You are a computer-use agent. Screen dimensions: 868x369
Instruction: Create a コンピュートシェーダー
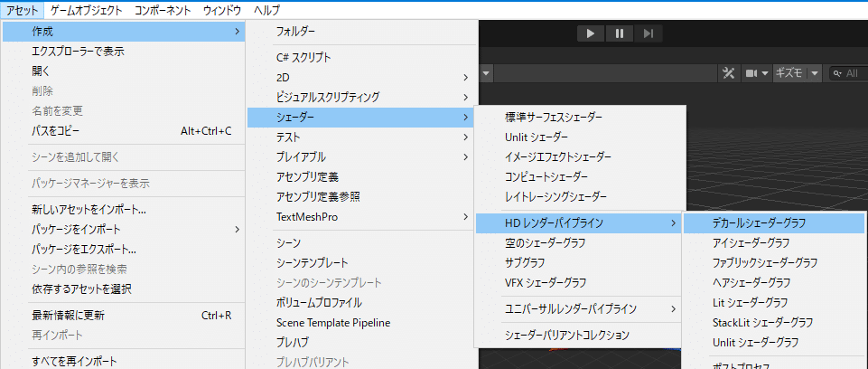pos(580,176)
